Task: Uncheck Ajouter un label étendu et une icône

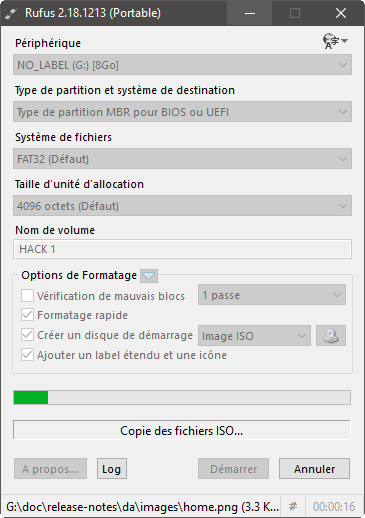Action: click(x=27, y=355)
